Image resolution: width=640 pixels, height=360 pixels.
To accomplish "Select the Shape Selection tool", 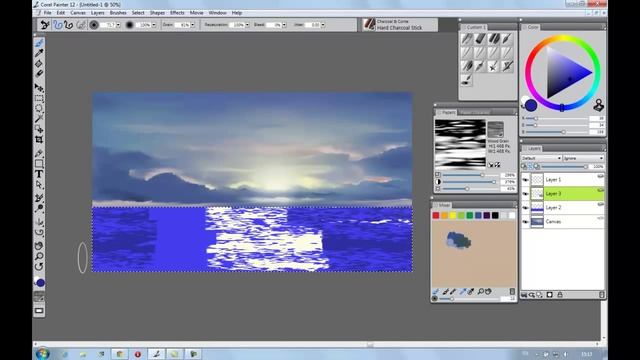I will (x=39, y=184).
